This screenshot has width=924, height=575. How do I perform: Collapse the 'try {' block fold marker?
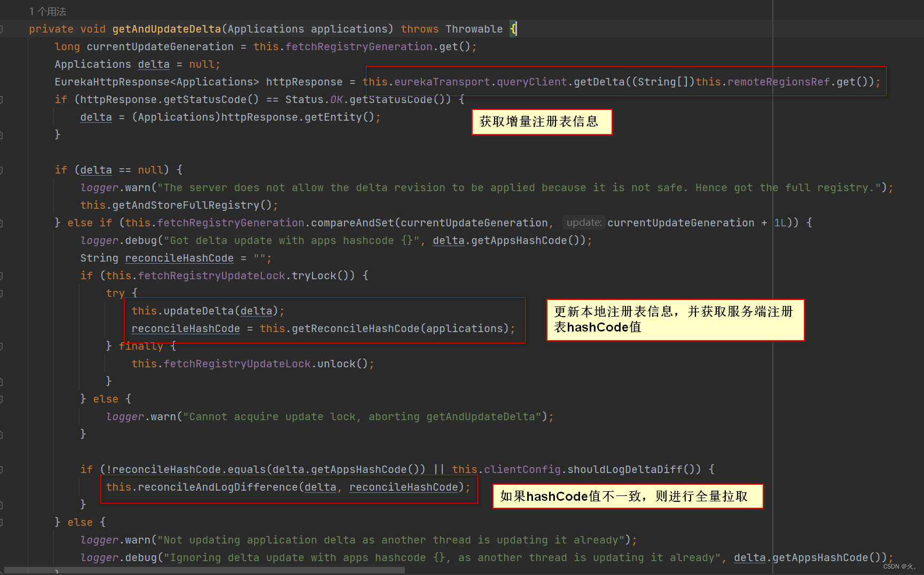pyautogui.click(x=2, y=293)
